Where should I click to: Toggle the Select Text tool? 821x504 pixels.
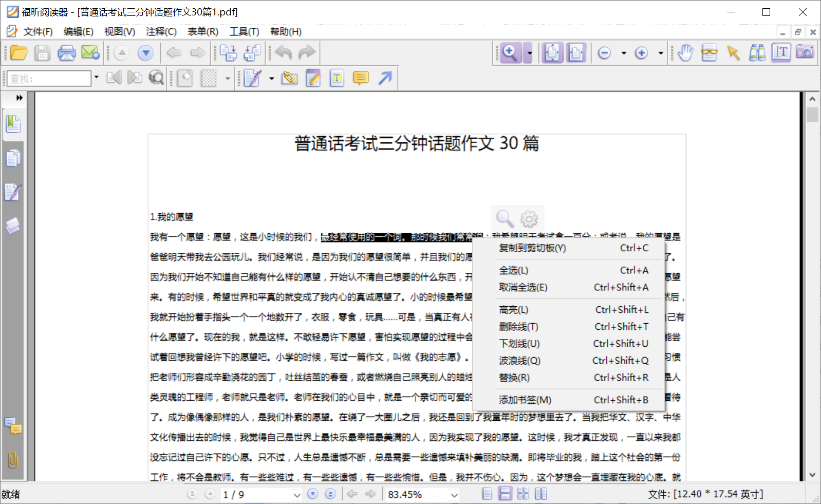pos(781,52)
